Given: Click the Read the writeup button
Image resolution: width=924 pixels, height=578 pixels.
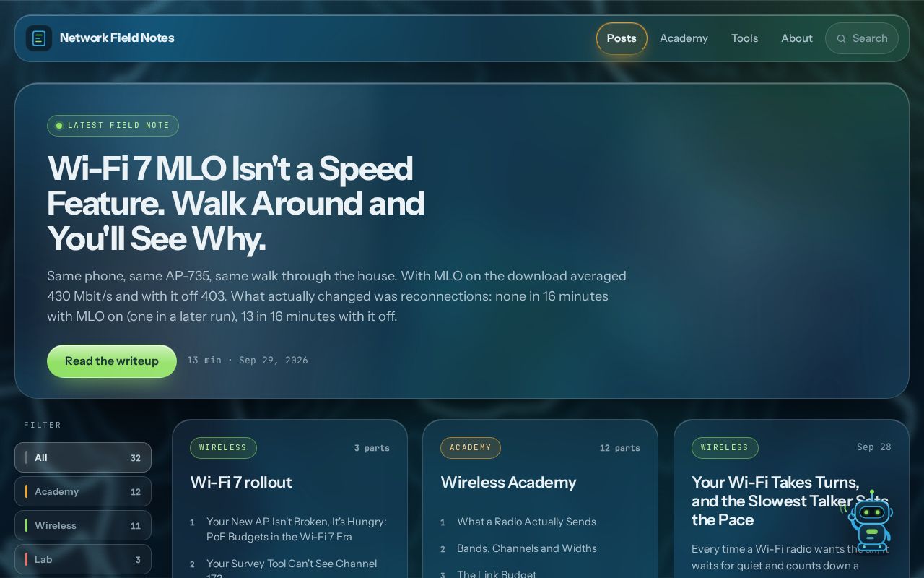Looking at the screenshot, I should [x=112, y=361].
